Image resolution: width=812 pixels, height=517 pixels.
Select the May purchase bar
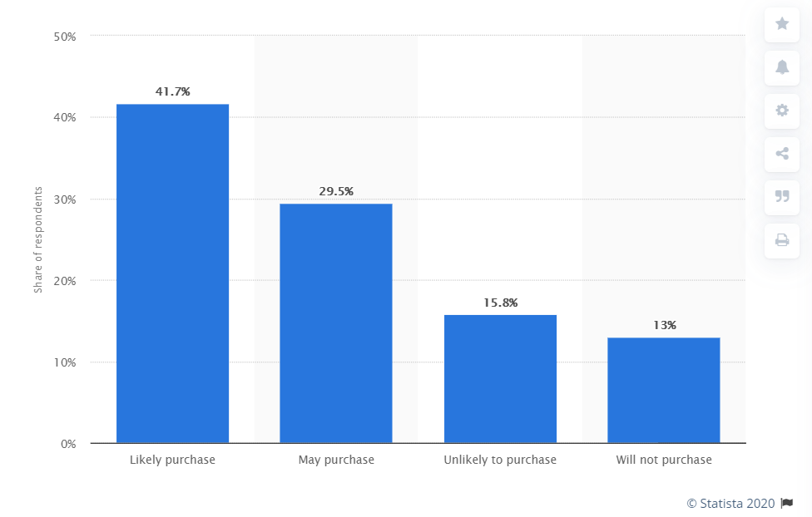pos(336,323)
